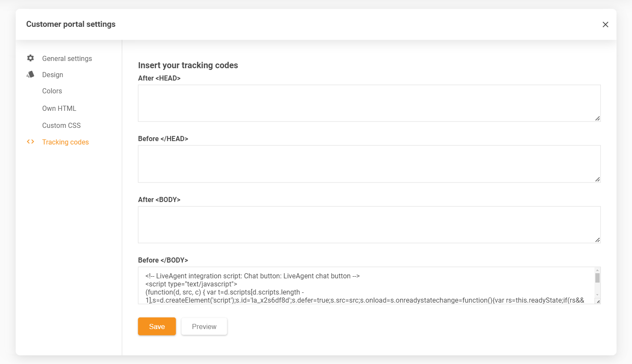Select Custom CSS in the sidebar

[x=61, y=125]
